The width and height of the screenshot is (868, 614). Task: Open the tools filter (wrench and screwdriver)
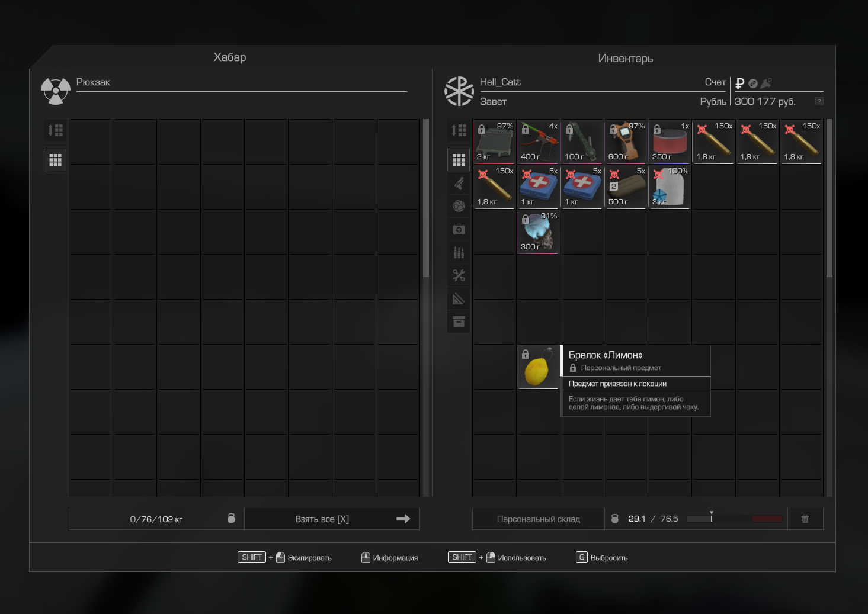point(459,275)
